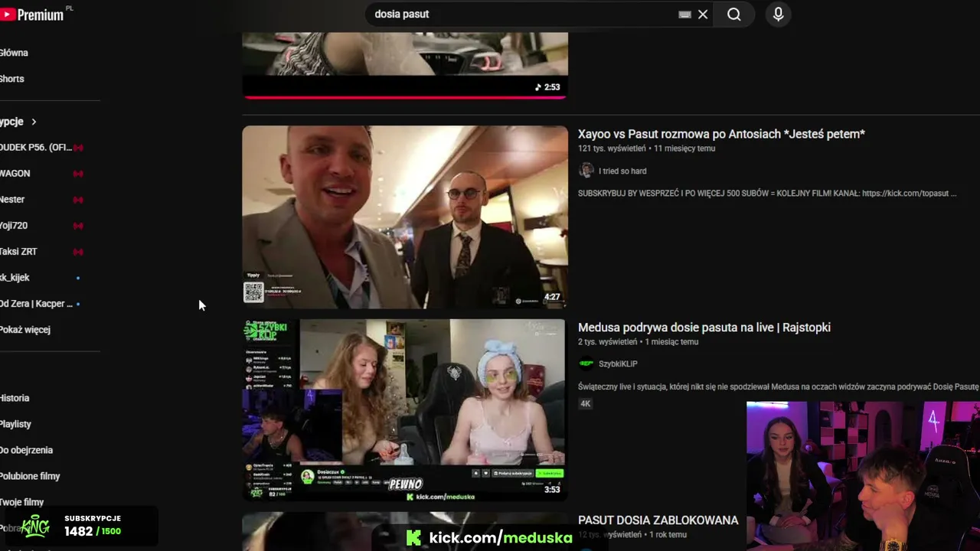Open the 'PASUT DOSIA ZABLOKOWANA' video title
The width and height of the screenshot is (980, 551).
point(658,520)
